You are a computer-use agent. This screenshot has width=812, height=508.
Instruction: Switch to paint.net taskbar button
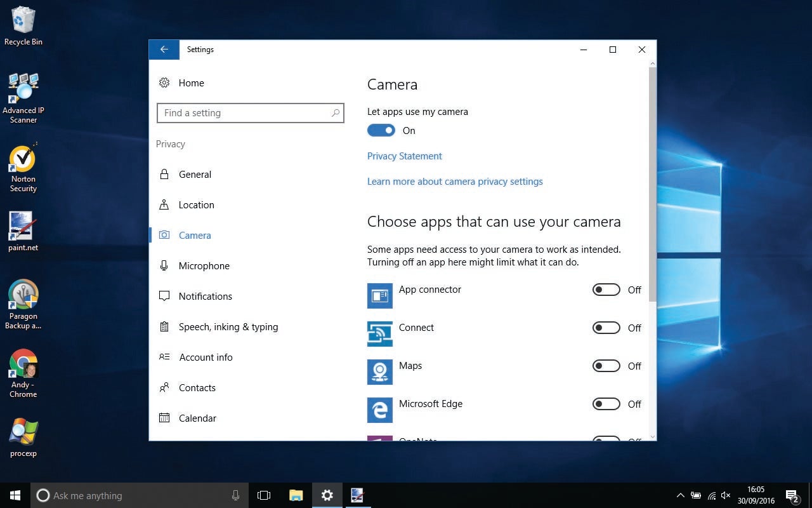pyautogui.click(x=358, y=495)
